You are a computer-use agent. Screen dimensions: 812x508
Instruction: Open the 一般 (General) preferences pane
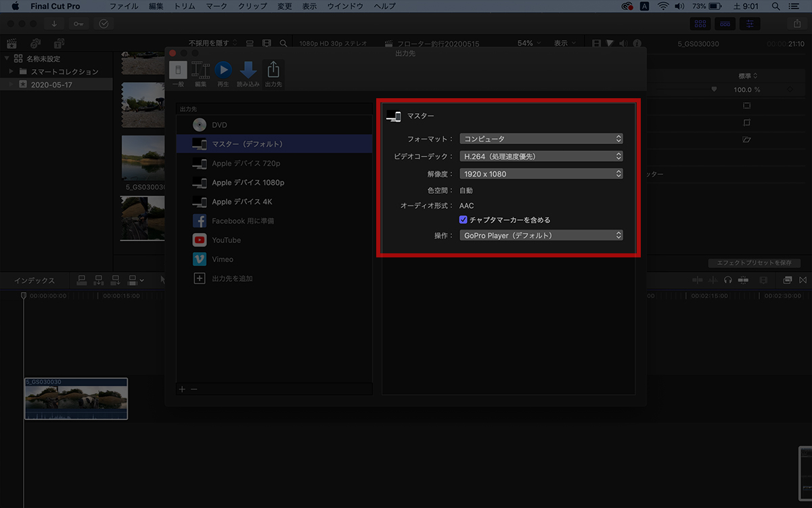click(x=178, y=74)
